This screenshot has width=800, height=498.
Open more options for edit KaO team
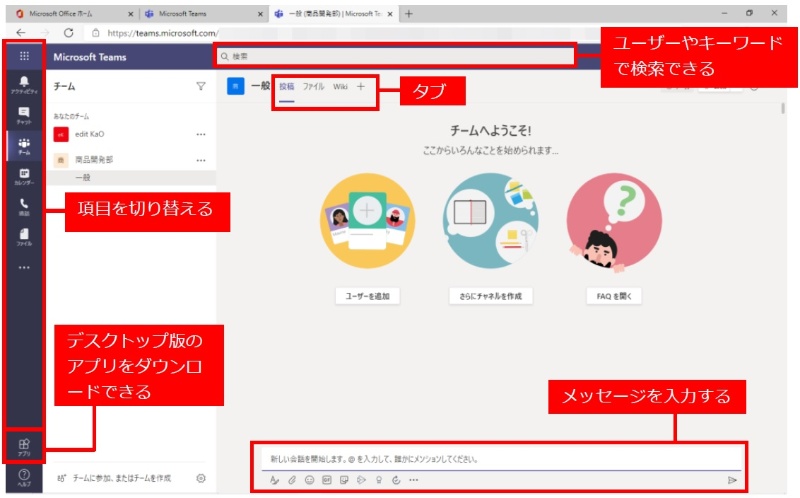click(x=200, y=134)
